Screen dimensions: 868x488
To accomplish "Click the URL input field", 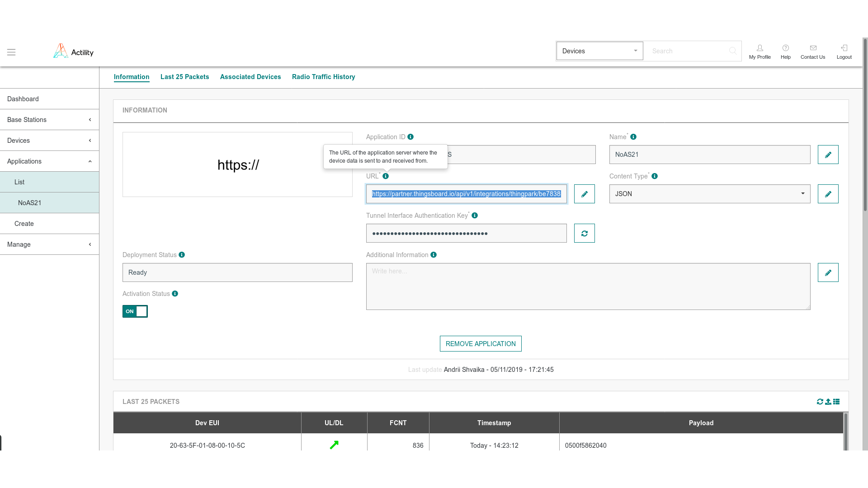I will [467, 194].
